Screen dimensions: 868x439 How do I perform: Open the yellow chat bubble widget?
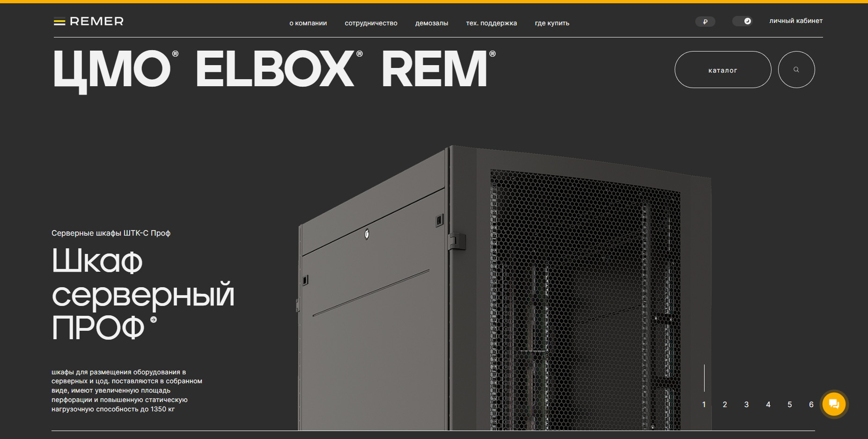[834, 404]
